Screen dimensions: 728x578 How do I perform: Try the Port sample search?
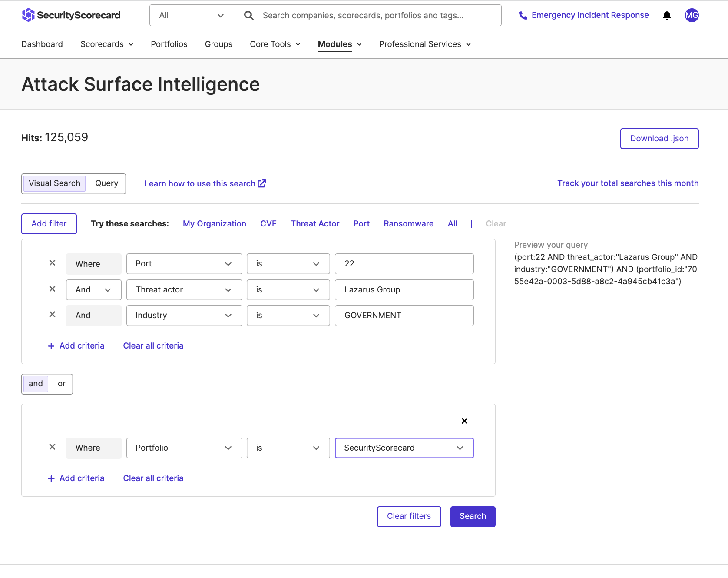(361, 224)
